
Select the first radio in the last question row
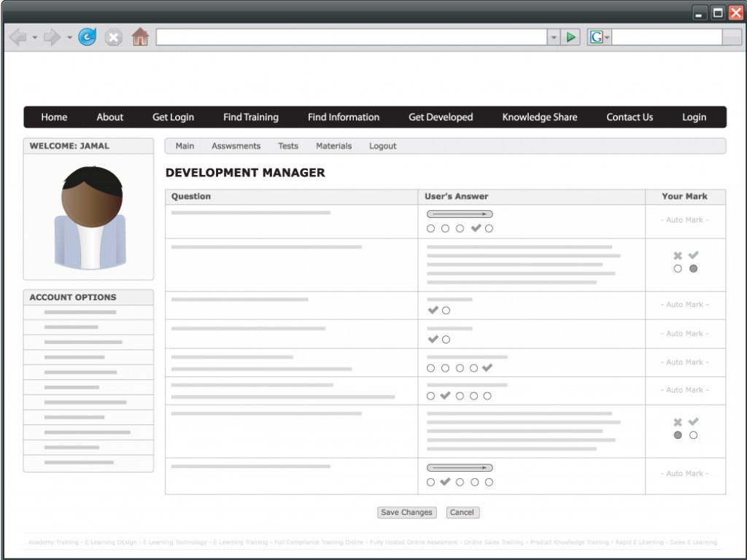pyautogui.click(x=430, y=483)
